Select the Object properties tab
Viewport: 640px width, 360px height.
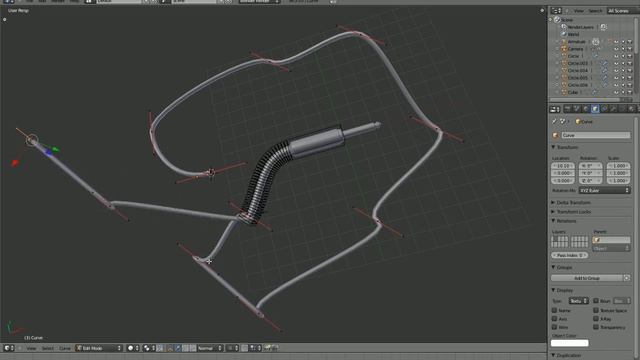tap(595, 109)
